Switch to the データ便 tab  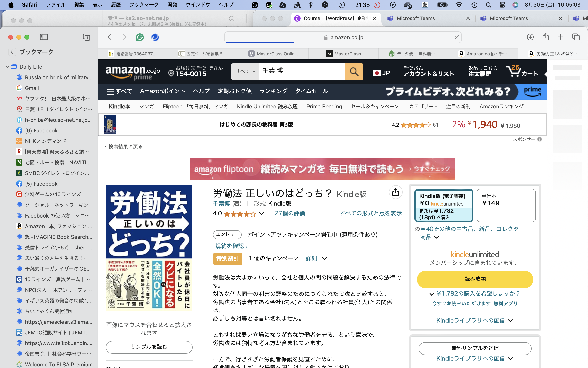click(x=413, y=54)
